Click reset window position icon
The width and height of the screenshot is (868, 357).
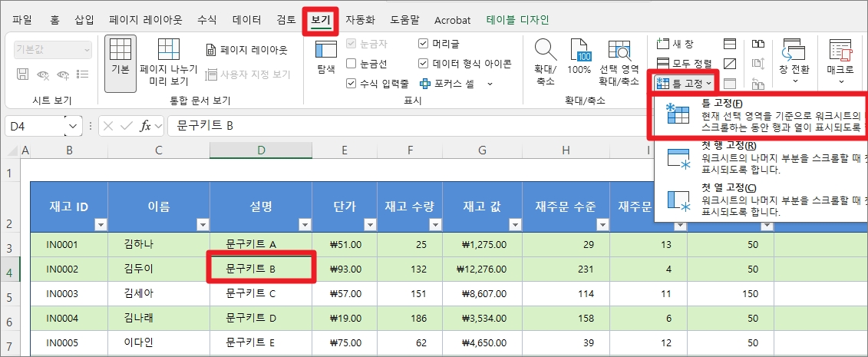(x=757, y=84)
